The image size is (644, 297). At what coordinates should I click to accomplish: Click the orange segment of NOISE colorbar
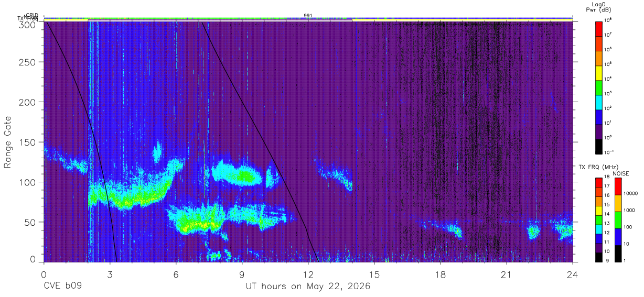tap(618, 203)
